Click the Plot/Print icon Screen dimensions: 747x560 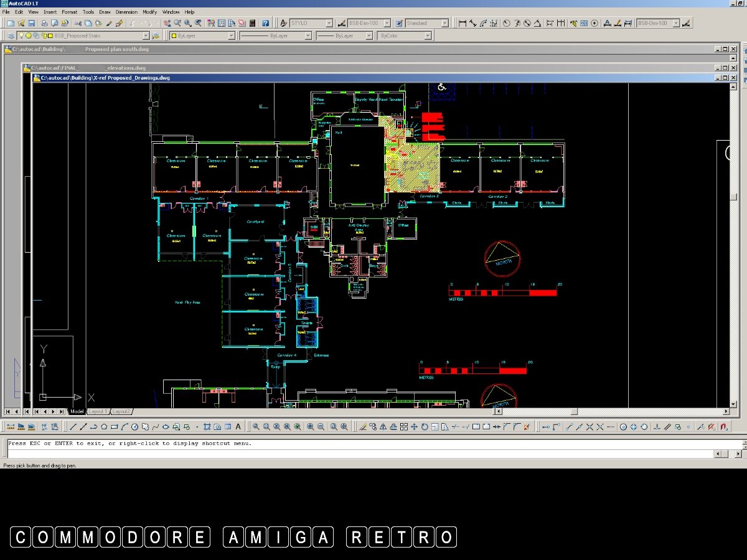click(x=44, y=23)
